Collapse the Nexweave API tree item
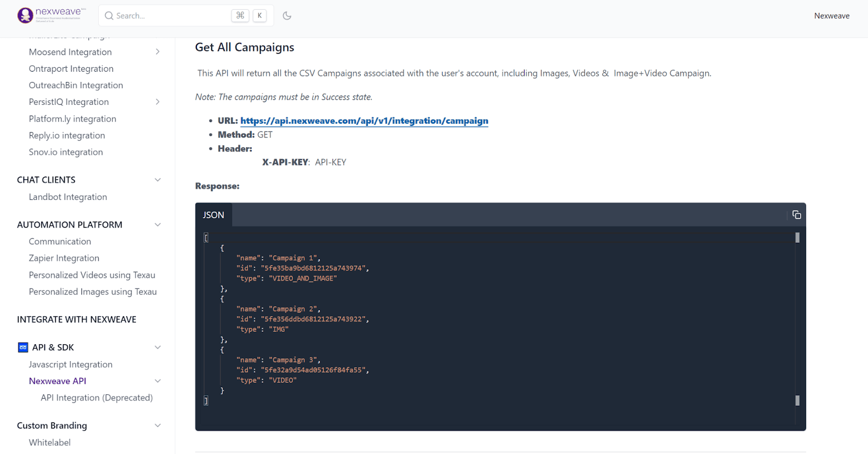Screen dimensions: 868x454 pyautogui.click(x=157, y=381)
